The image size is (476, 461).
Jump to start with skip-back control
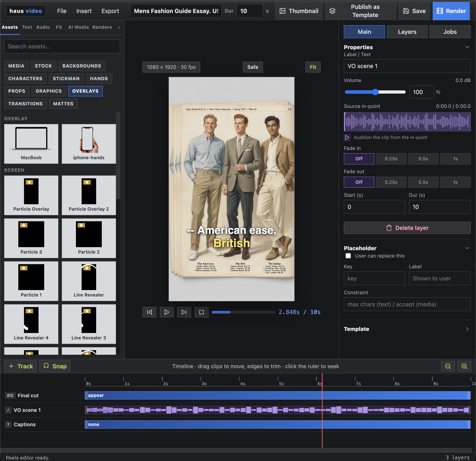click(x=149, y=312)
